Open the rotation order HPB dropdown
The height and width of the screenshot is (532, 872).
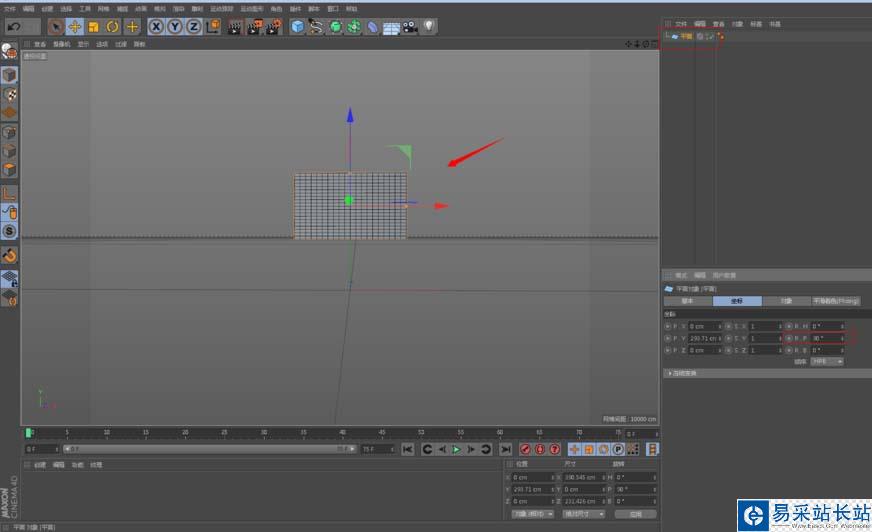(x=827, y=361)
